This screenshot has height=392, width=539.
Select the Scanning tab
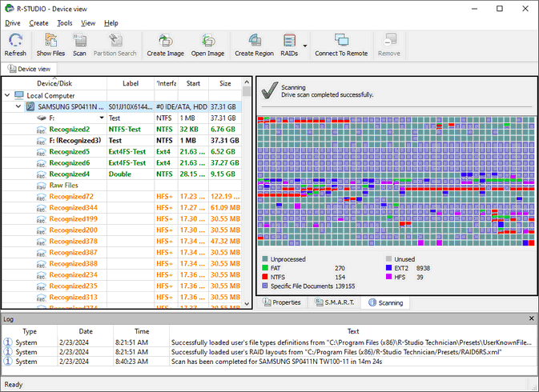click(x=385, y=302)
